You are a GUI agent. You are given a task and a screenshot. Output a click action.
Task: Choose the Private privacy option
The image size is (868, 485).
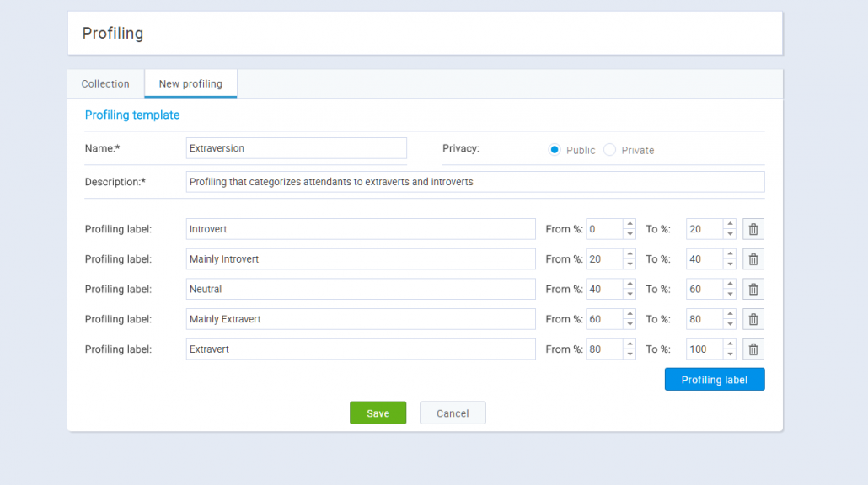click(x=610, y=150)
